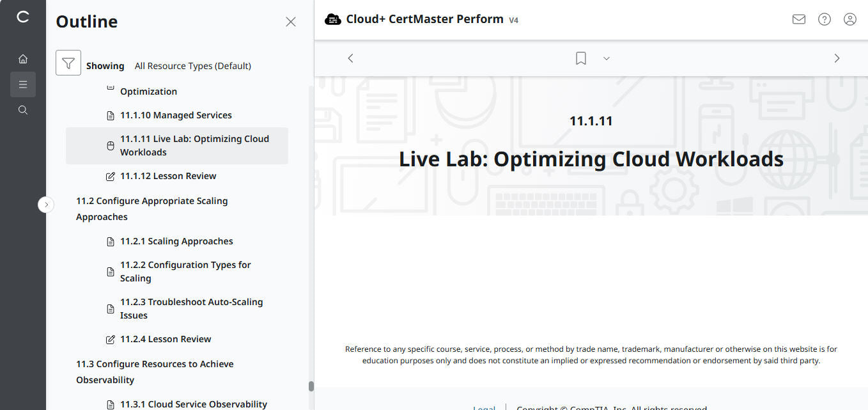This screenshot has height=410, width=868.
Task: Open the Search icon in left sidebar
Action: pos(23,109)
